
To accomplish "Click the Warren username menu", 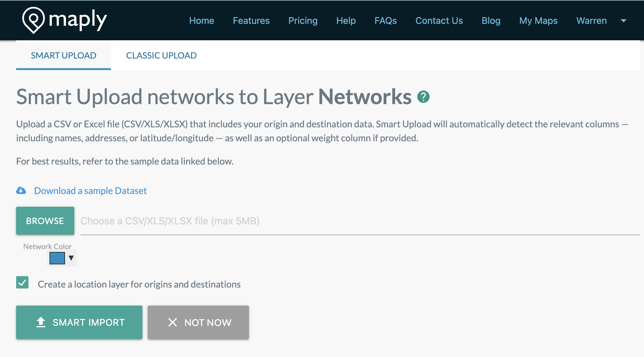I will point(591,21).
